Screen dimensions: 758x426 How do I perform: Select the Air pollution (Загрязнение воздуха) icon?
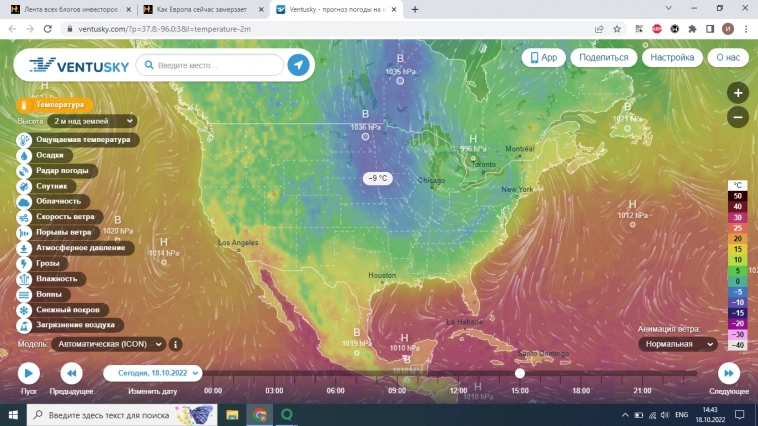pos(24,325)
